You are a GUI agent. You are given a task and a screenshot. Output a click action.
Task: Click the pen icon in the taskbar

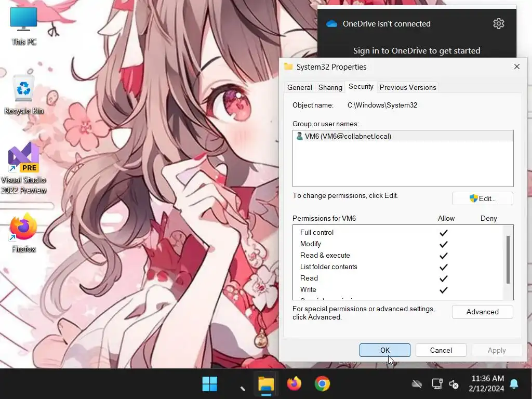(x=242, y=388)
